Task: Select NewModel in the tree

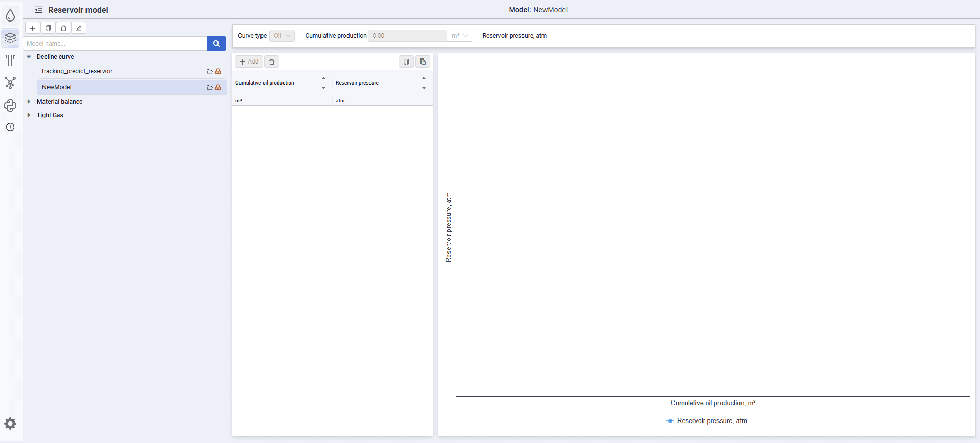Action: tap(132, 87)
